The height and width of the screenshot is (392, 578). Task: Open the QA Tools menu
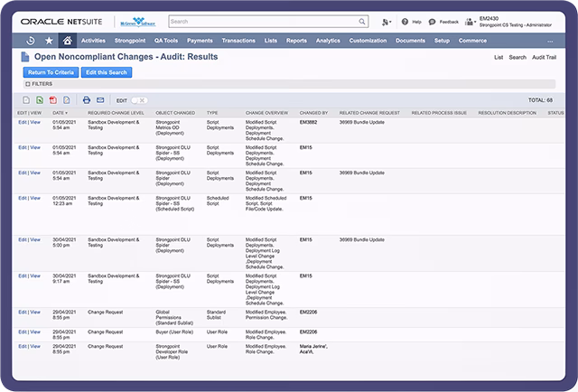click(x=166, y=41)
